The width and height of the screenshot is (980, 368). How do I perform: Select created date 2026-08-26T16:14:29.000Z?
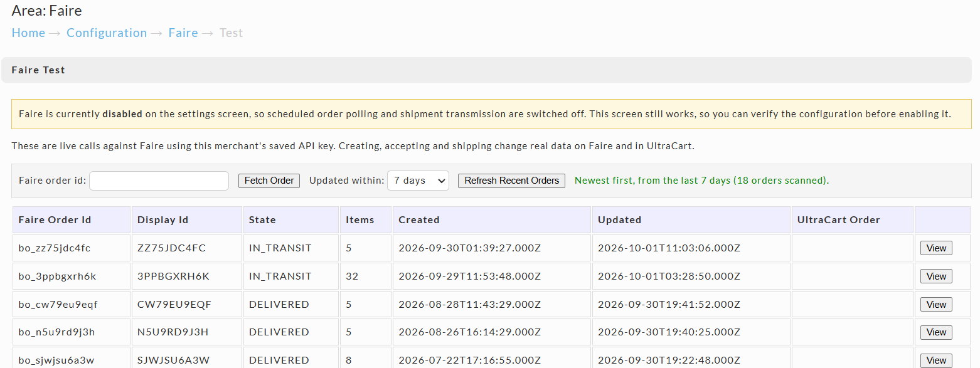point(492,332)
